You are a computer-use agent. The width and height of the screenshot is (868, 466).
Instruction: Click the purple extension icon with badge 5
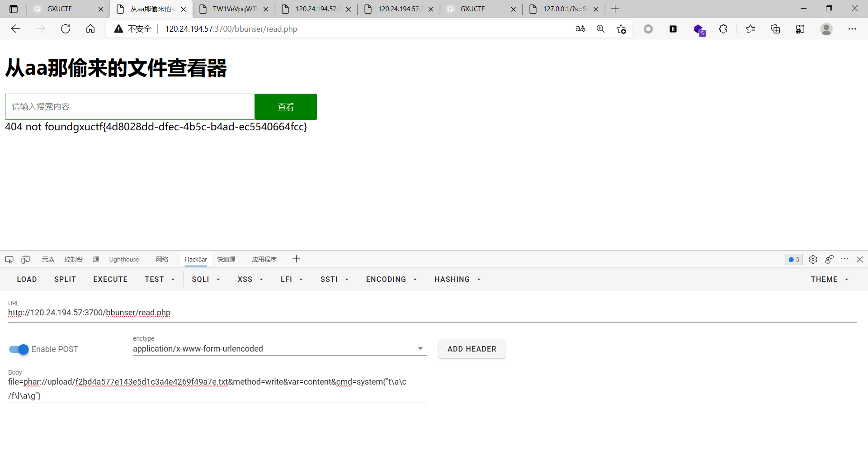699,30
